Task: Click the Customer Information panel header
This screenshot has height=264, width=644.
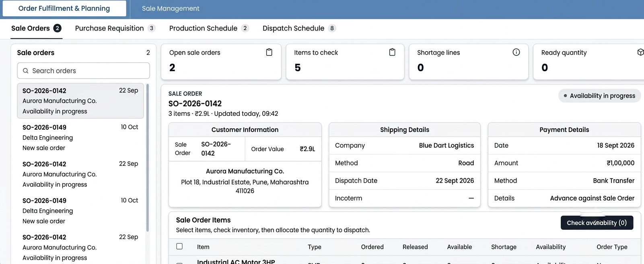Action: (245, 130)
